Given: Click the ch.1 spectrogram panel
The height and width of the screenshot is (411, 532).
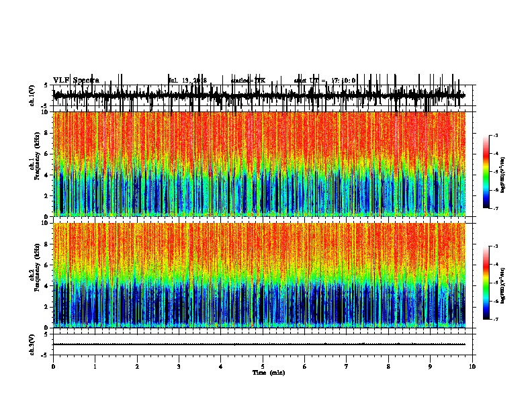Looking at the screenshot, I should pyautogui.click(x=259, y=164).
